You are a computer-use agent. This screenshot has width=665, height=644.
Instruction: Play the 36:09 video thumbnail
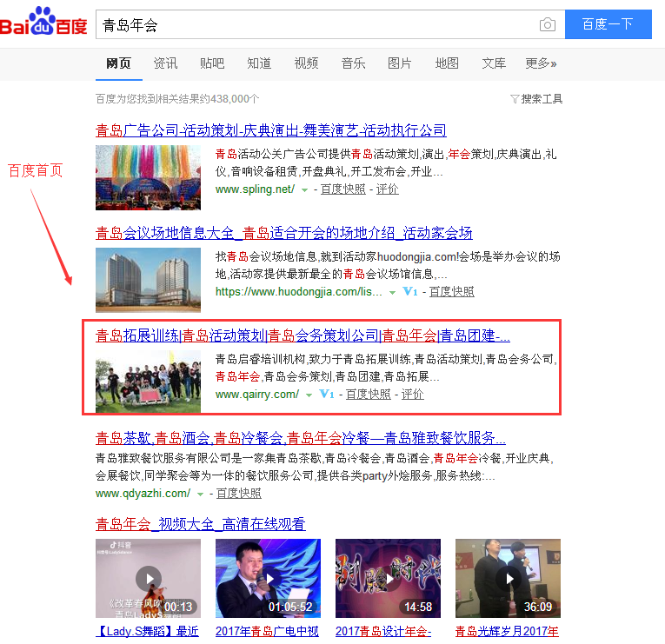pyautogui.click(x=508, y=578)
